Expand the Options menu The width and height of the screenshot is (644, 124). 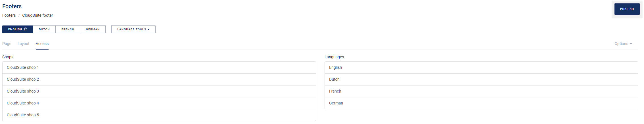click(623, 44)
